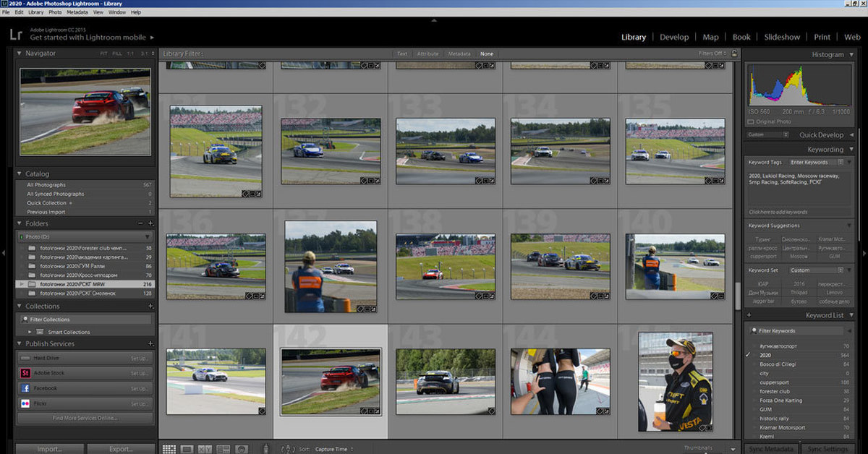Select the Painter spray can tool
This screenshot has width=868, height=454.
265,449
